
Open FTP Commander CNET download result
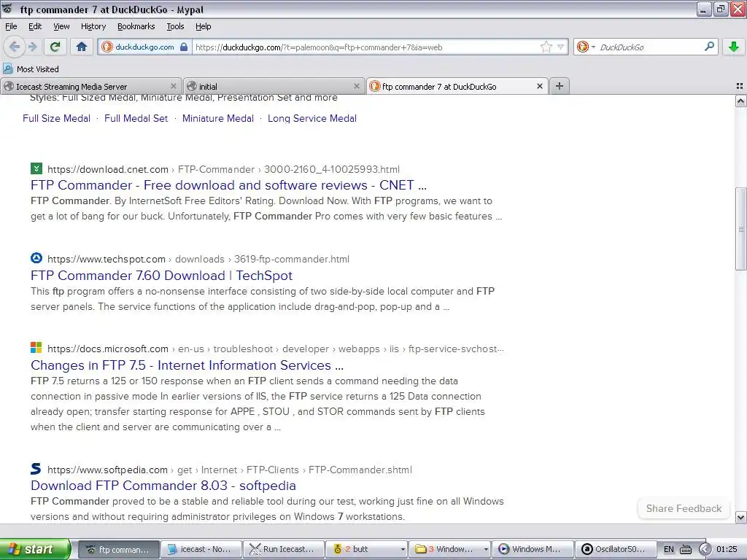[228, 184]
